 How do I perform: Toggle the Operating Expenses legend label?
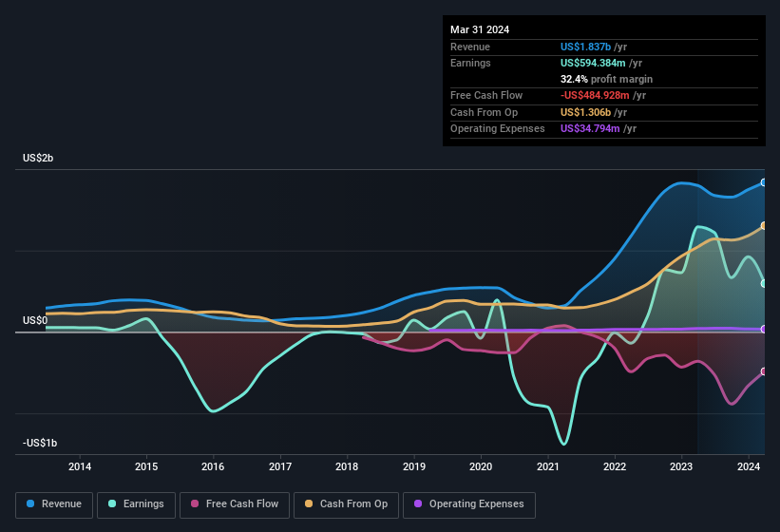point(476,504)
